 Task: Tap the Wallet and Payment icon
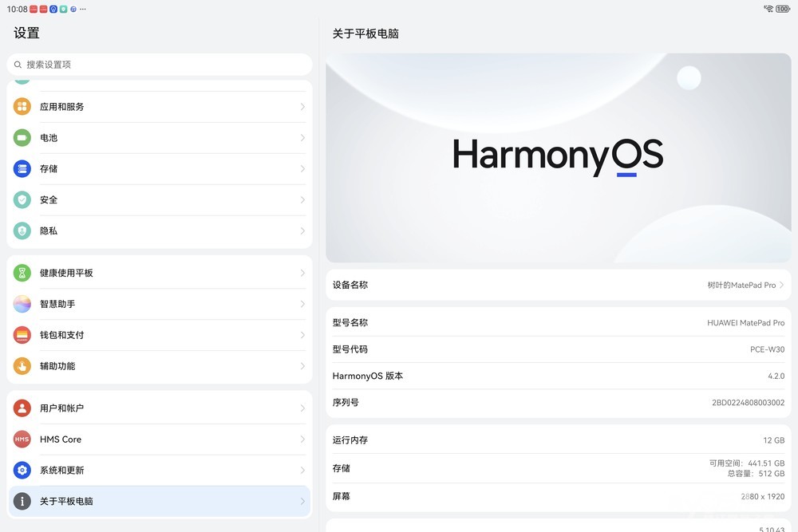click(22, 335)
